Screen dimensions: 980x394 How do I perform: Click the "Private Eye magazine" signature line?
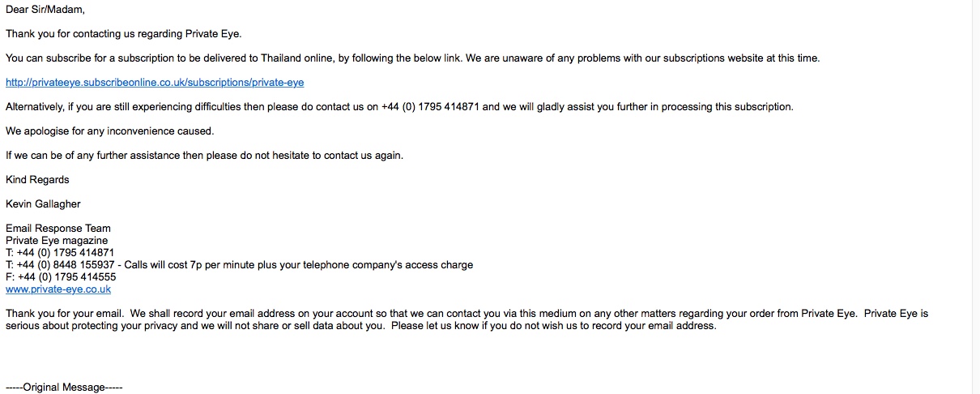pos(57,241)
